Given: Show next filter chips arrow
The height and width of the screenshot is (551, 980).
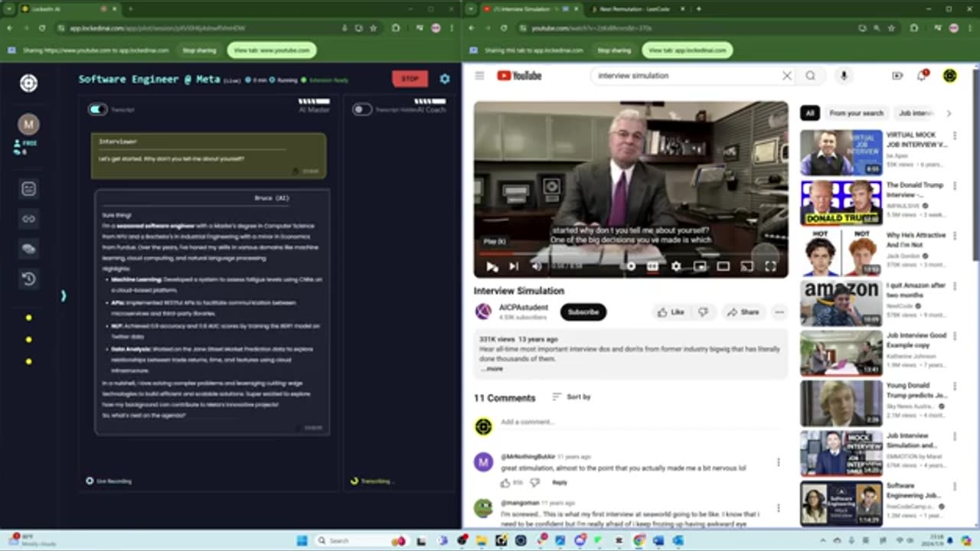Looking at the screenshot, I should tap(949, 113).
